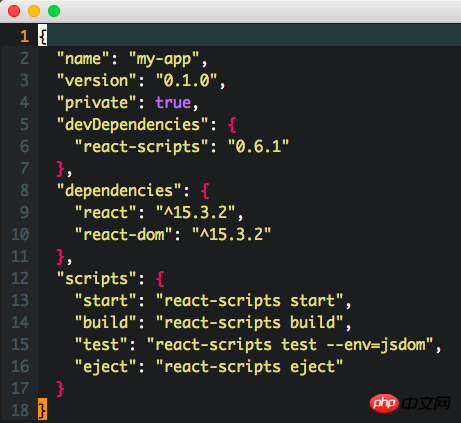Image resolution: width=461 pixels, height=423 pixels.
Task: Click the "eject" script key
Action: 106,367
